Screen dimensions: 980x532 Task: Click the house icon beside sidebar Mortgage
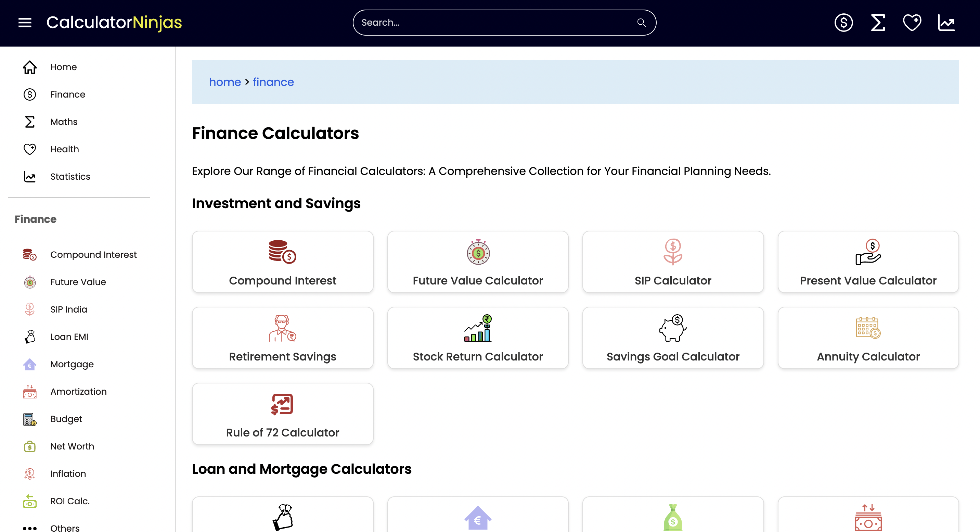[x=30, y=364]
